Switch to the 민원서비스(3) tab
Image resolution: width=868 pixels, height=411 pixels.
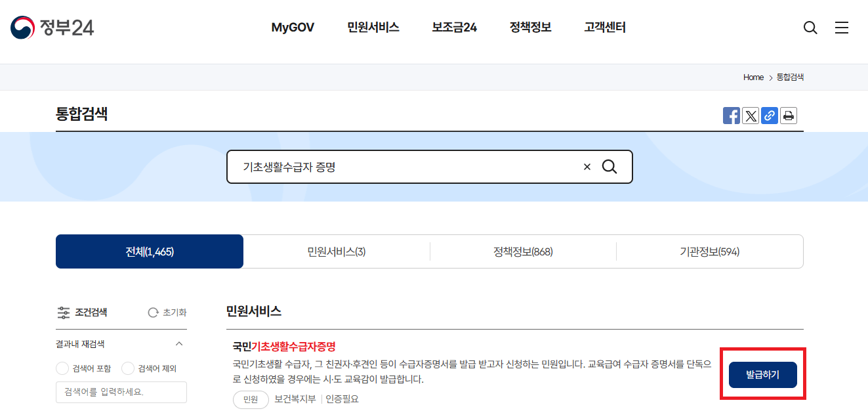(x=337, y=251)
